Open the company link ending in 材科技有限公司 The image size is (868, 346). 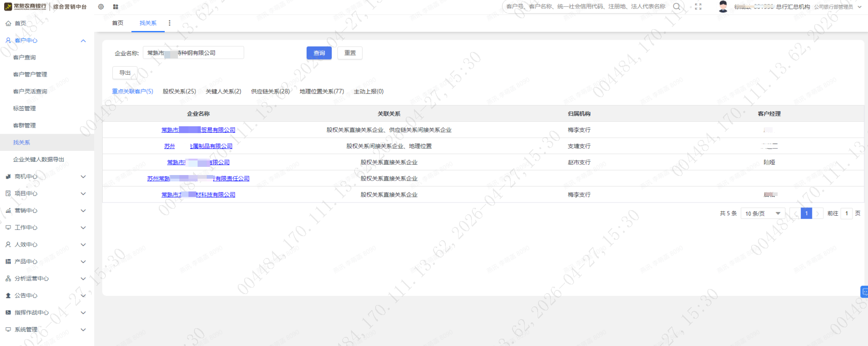click(x=199, y=195)
